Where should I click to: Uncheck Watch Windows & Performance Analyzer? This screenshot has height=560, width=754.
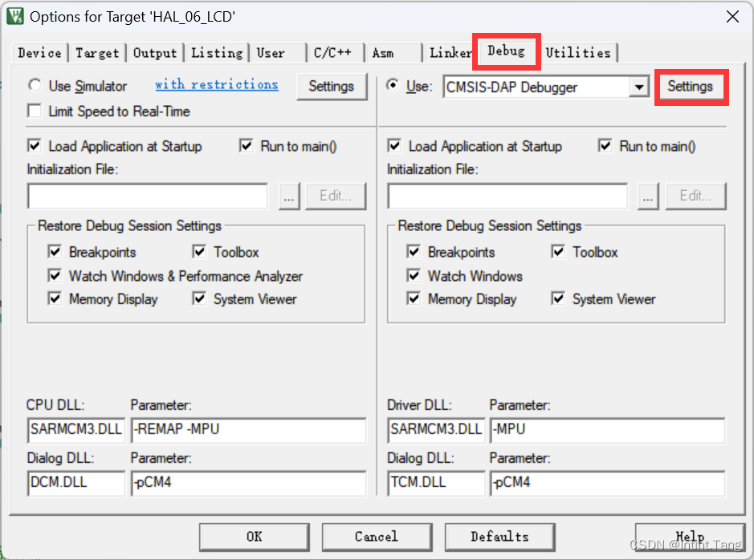pos(55,276)
